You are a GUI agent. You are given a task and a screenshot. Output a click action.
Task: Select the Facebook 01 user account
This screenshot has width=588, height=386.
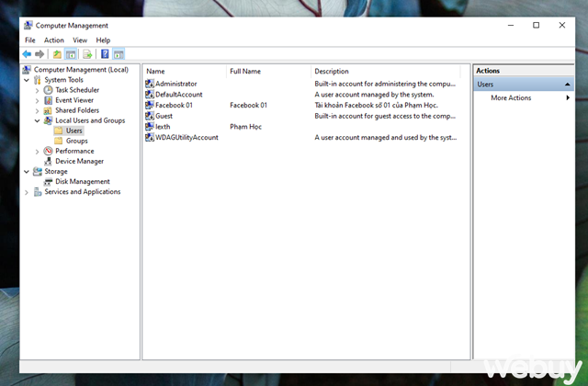(173, 105)
